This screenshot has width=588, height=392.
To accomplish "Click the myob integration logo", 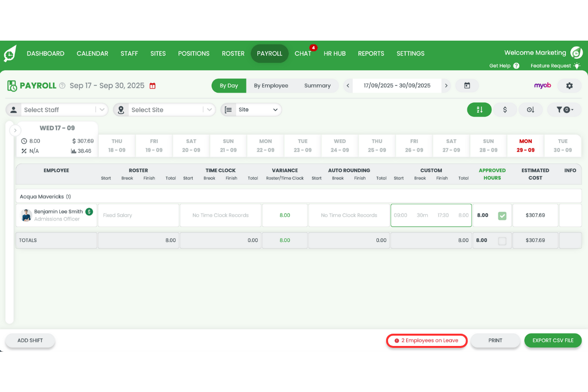I will pos(542,85).
